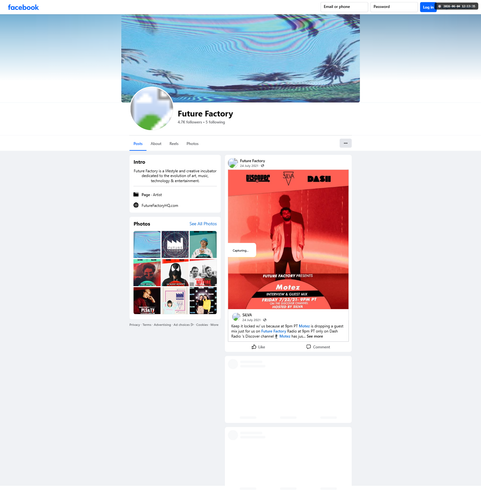This screenshot has width=481, height=500.
Task: Open See All Photos link
Action: click(203, 224)
